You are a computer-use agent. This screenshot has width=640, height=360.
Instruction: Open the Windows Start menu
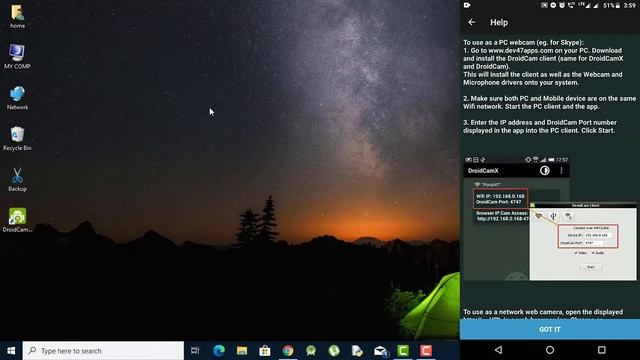tap(11, 351)
